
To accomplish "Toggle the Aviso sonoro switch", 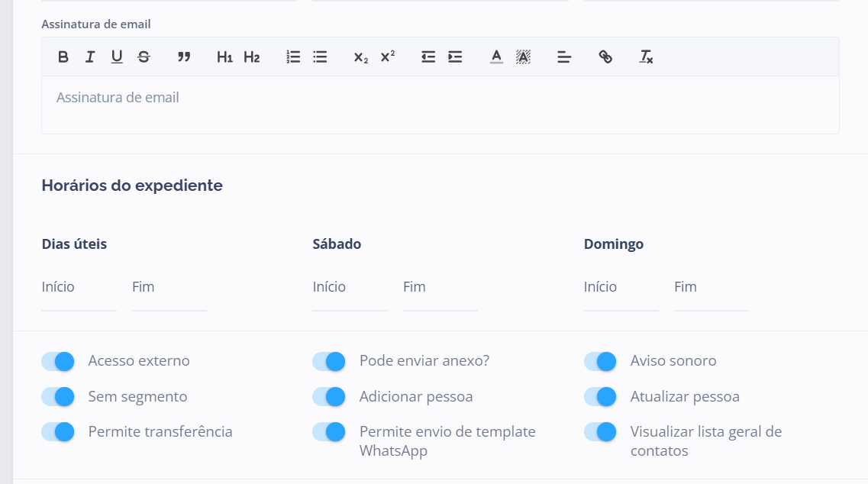I will [600, 361].
